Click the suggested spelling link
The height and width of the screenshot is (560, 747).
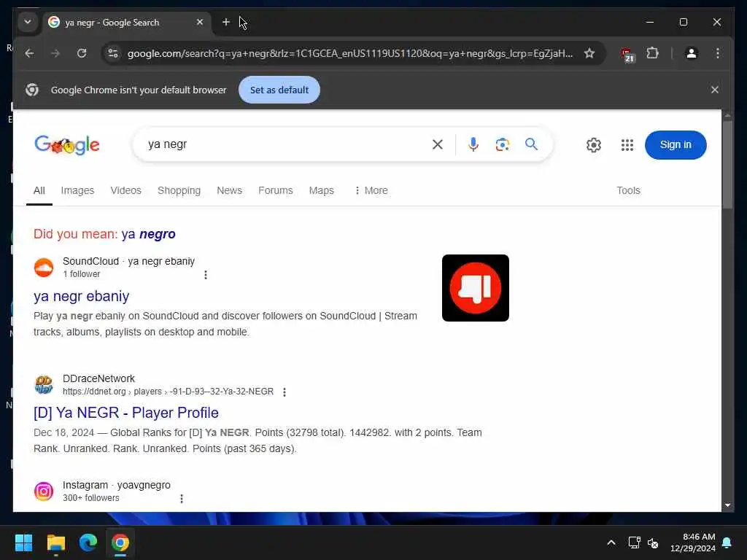(148, 234)
